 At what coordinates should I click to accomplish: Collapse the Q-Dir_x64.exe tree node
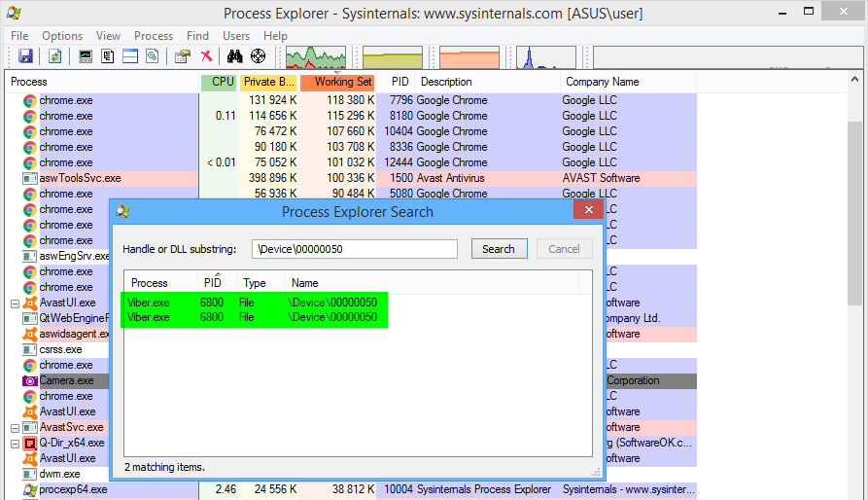click(x=15, y=444)
